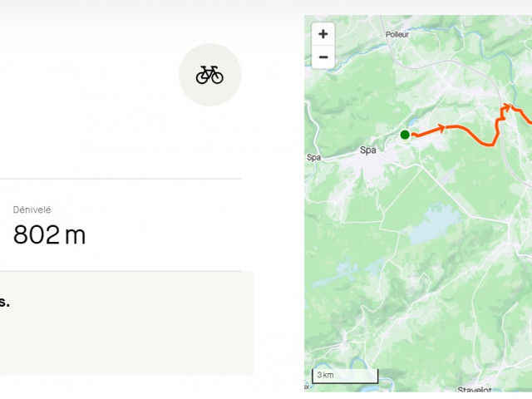
Task: Click the grey Spa urban area on the map
Action: pos(374,165)
